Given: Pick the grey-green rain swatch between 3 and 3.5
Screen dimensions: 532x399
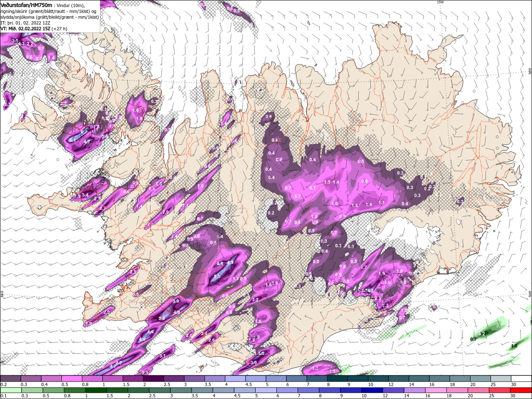Looking at the screenshot, I should tap(181, 390).
